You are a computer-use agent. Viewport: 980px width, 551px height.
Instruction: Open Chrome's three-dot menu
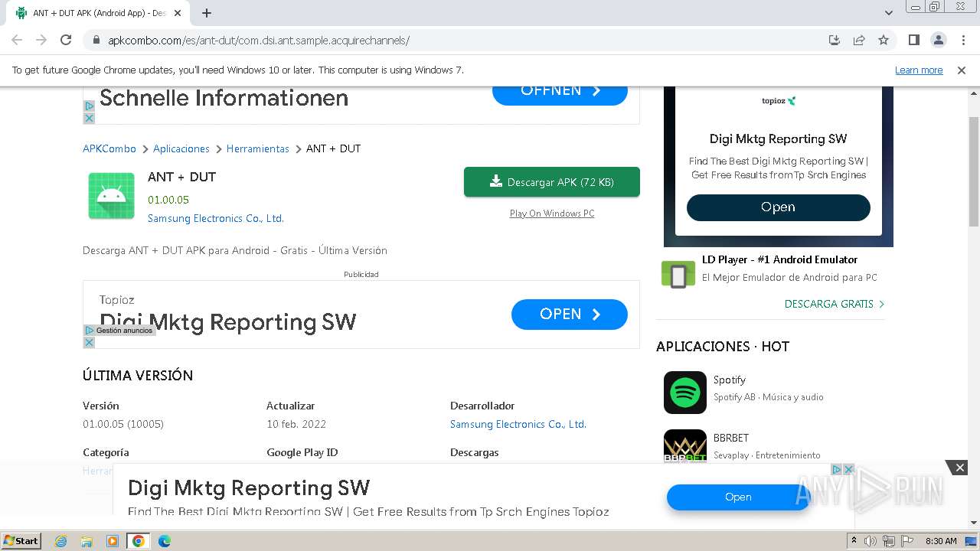pyautogui.click(x=963, y=40)
